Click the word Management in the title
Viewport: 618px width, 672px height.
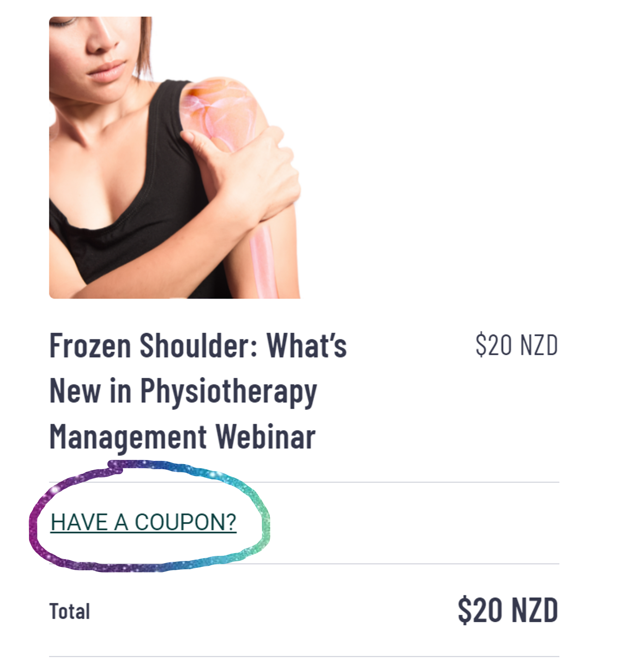point(128,437)
